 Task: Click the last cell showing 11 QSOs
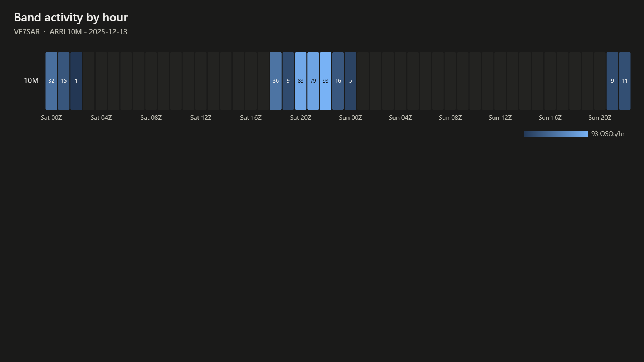[x=625, y=81]
